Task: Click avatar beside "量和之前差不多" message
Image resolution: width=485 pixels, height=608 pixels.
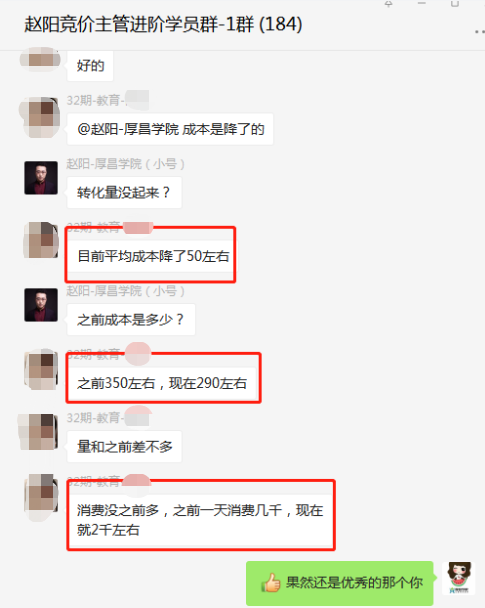Action: pos(38,432)
